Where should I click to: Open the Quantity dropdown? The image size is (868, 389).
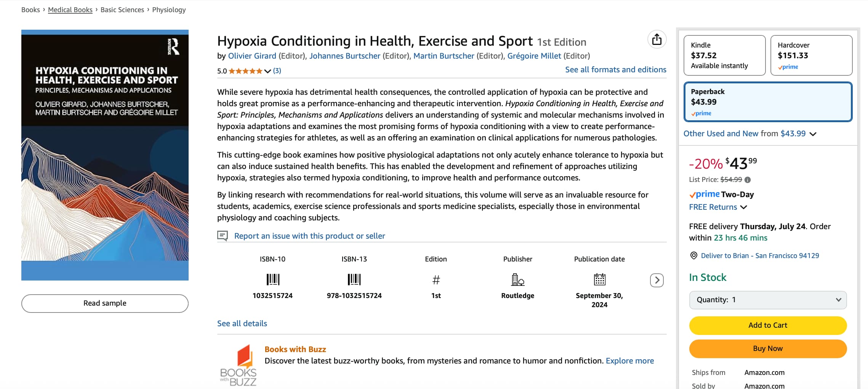(x=768, y=300)
